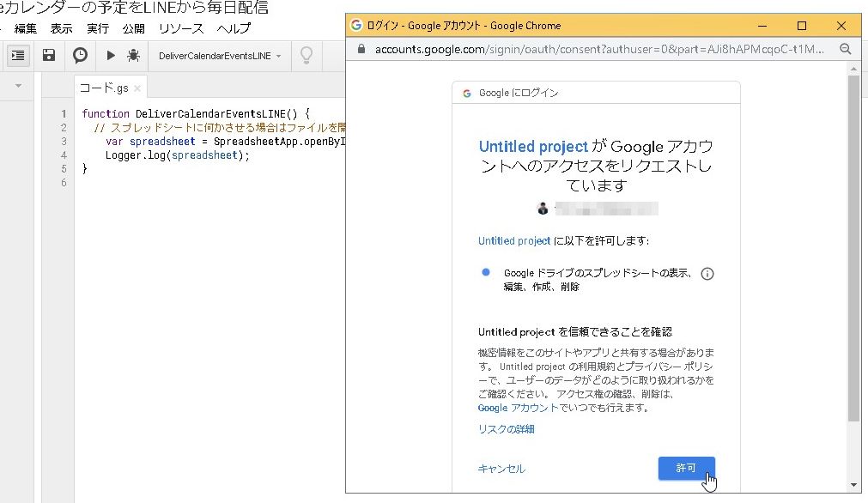Click the padlock site info icon
This screenshot has height=503, width=868.
(361, 49)
